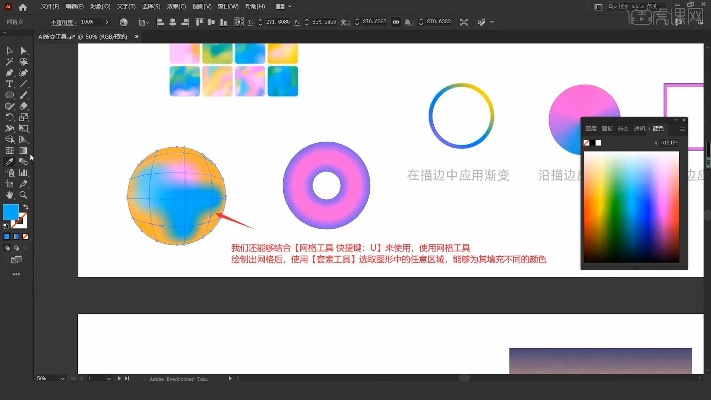Toggle constrain width and height proportions
The height and width of the screenshot is (400, 711).
(396, 22)
